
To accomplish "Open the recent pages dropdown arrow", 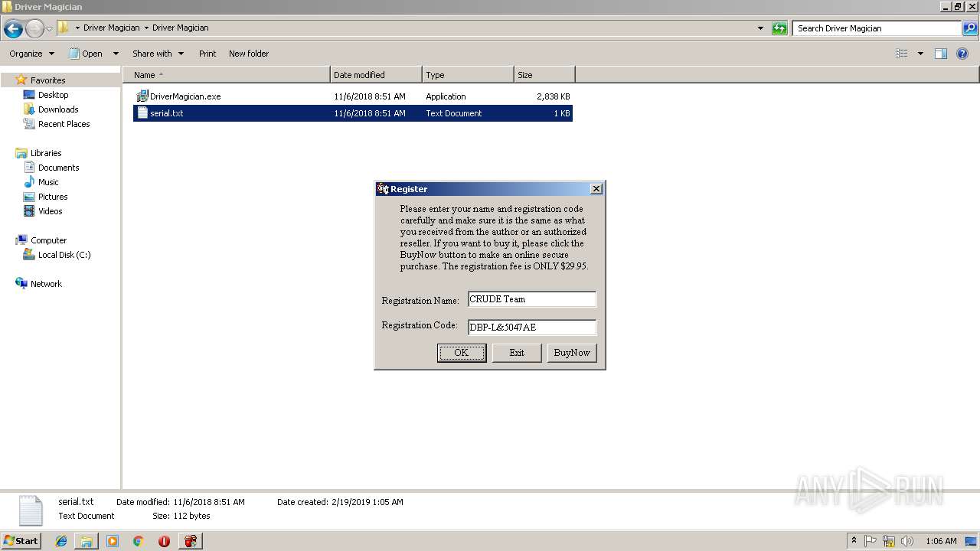I will tap(49, 29).
